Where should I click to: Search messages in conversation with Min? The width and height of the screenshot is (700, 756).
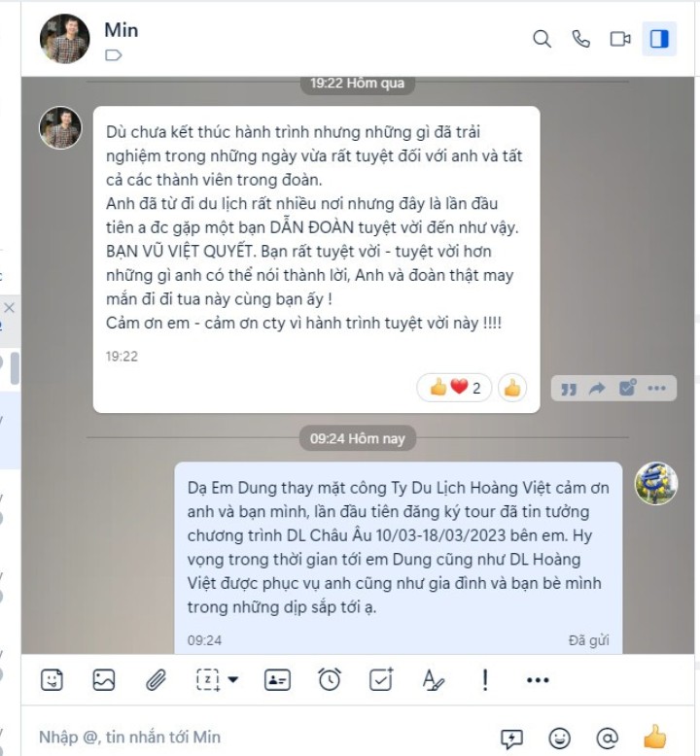point(542,39)
